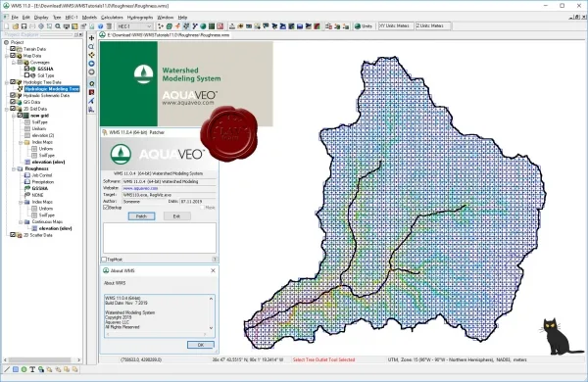This screenshot has height=382, width=588.
Task: Collapse the Continuous Maps tree node
Action: tap(21, 222)
